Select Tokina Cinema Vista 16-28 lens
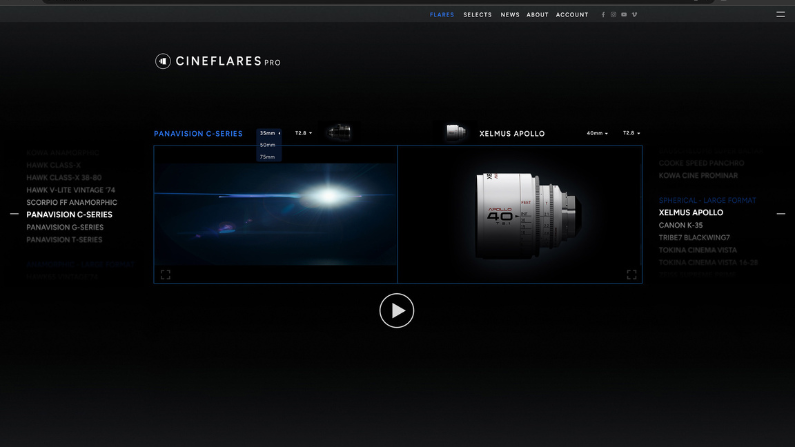This screenshot has width=795, height=447. 708,263
